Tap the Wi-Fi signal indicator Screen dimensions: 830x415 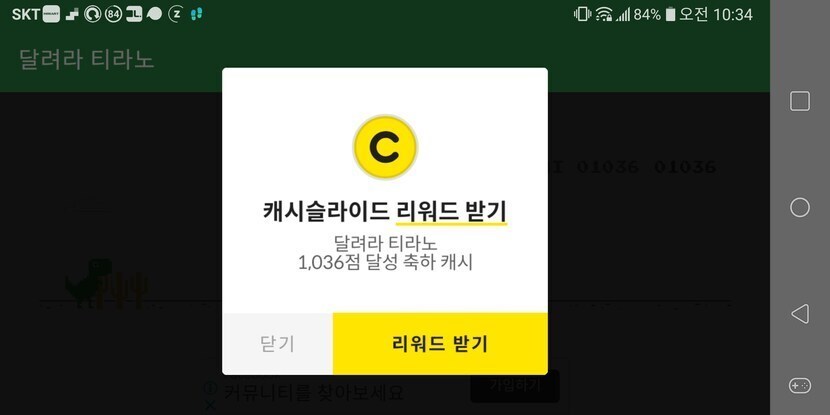[604, 14]
